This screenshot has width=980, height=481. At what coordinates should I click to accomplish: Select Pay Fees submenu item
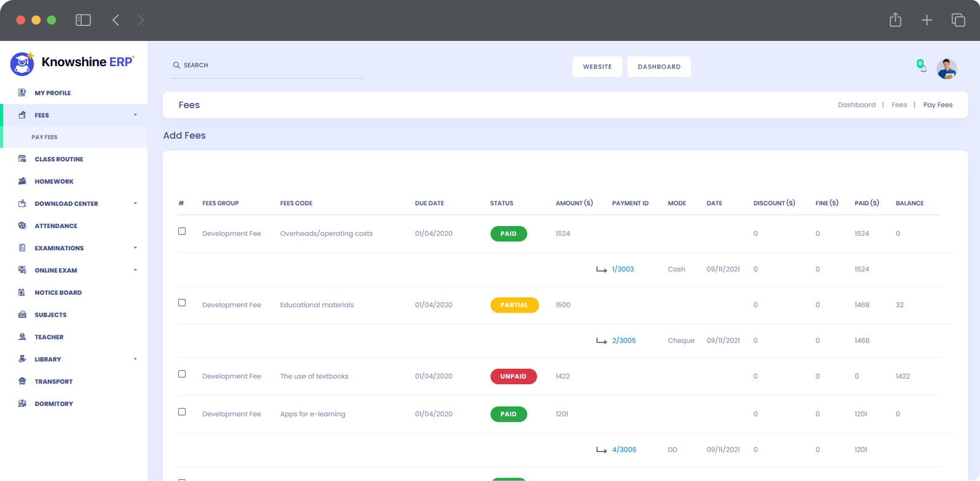(x=45, y=137)
